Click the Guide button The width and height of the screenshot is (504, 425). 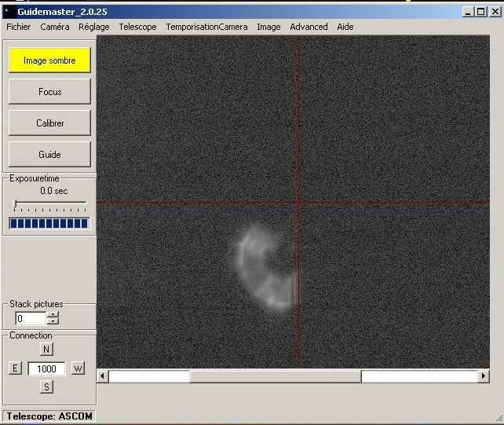coord(49,155)
